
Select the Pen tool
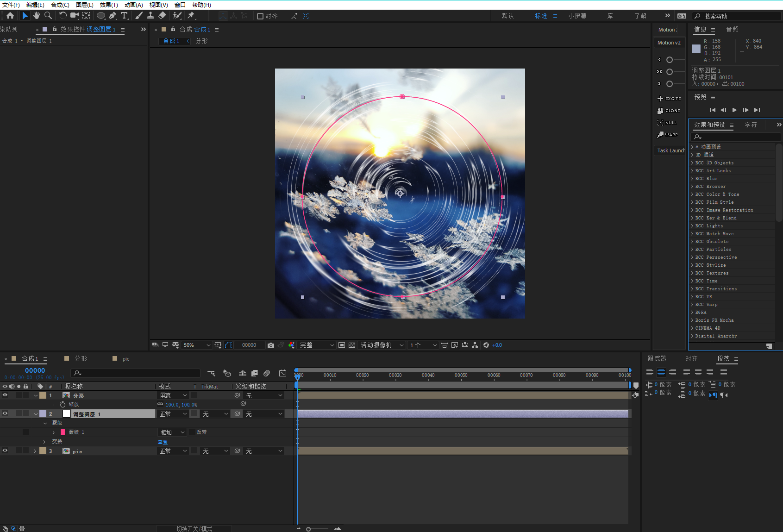[113, 16]
